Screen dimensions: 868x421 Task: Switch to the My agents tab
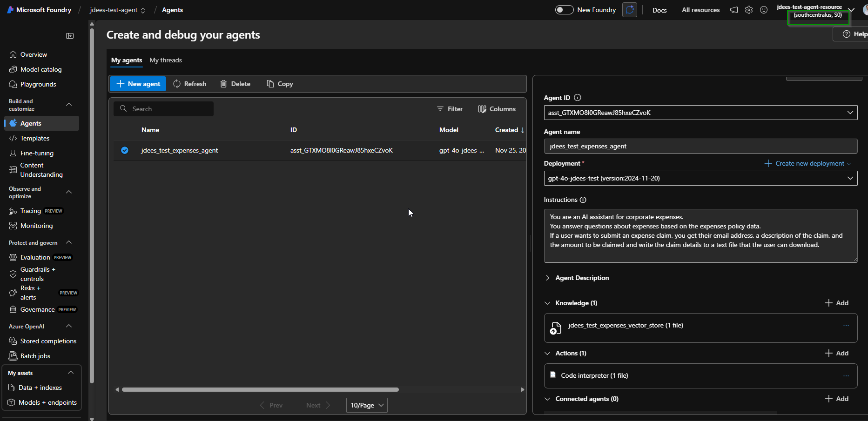[x=127, y=60]
